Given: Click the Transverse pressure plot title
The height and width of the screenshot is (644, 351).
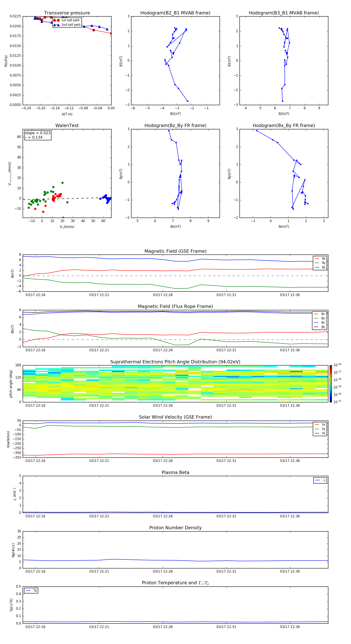Looking at the screenshot, I should [x=67, y=13].
